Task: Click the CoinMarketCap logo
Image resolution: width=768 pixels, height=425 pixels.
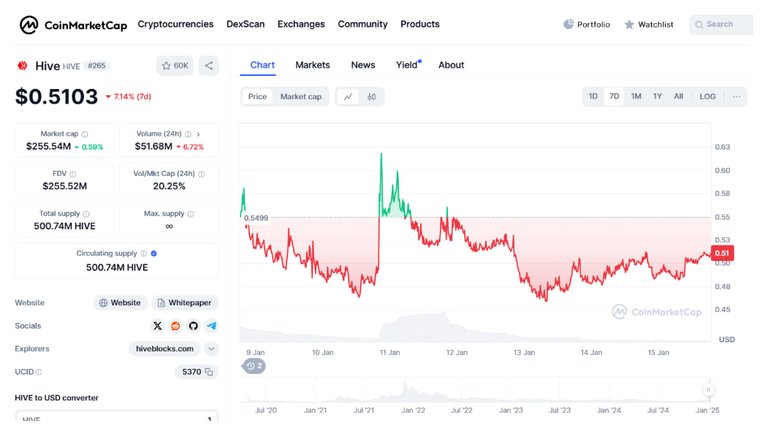Action: pyautogui.click(x=73, y=24)
